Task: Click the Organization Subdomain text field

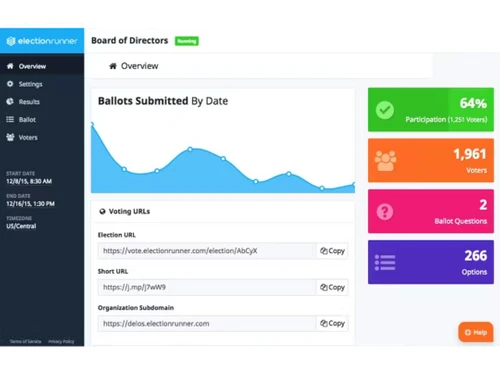Action: [207, 323]
